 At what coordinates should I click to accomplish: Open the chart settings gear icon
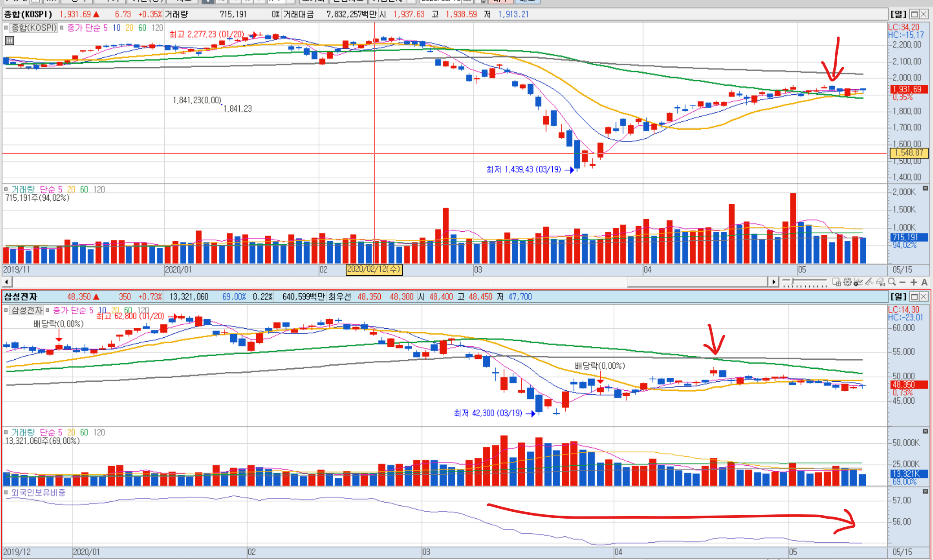pos(847,282)
